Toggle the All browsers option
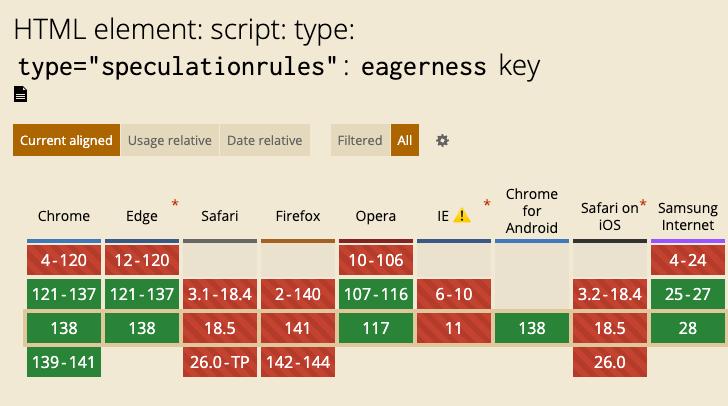This screenshot has width=728, height=406. pyautogui.click(x=405, y=141)
